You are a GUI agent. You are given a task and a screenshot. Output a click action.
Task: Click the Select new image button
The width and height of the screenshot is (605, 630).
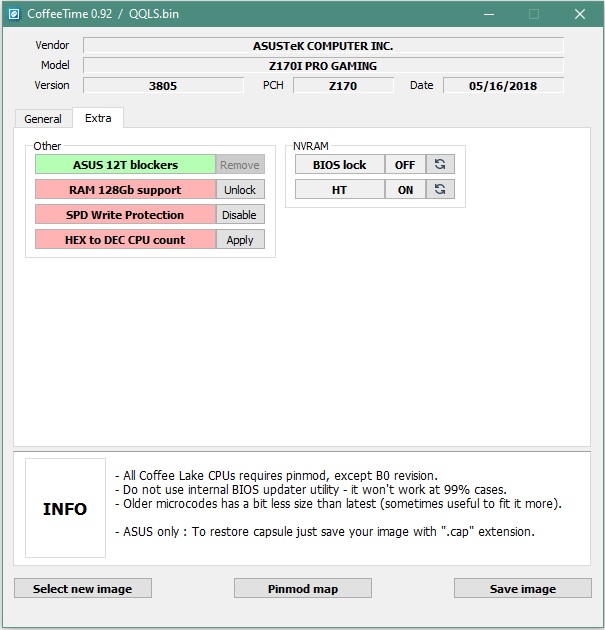[x=83, y=589]
